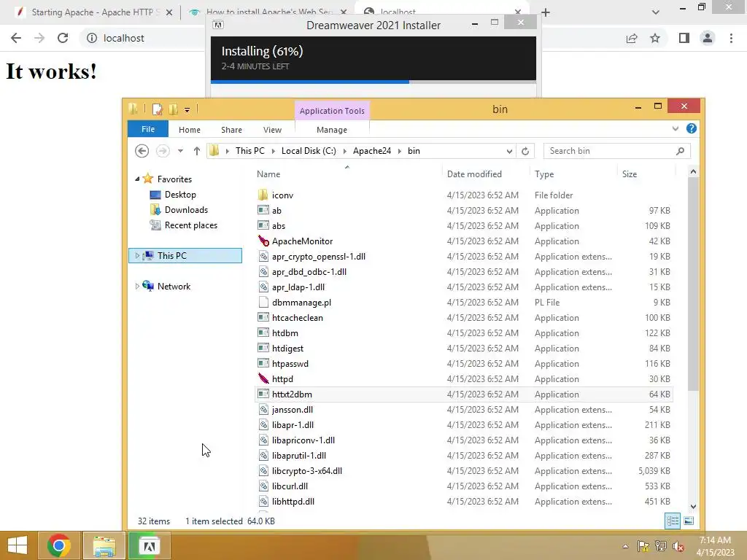Open Chrome from the taskbar

(x=59, y=545)
